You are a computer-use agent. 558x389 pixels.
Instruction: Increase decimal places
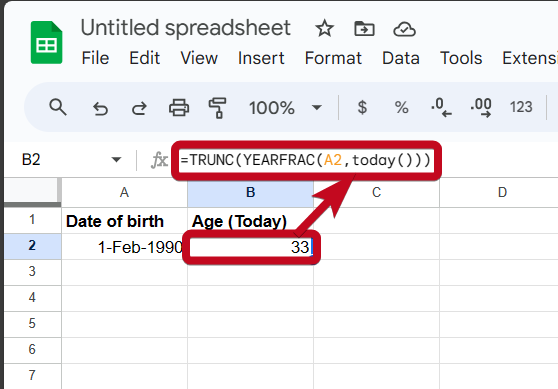(481, 107)
